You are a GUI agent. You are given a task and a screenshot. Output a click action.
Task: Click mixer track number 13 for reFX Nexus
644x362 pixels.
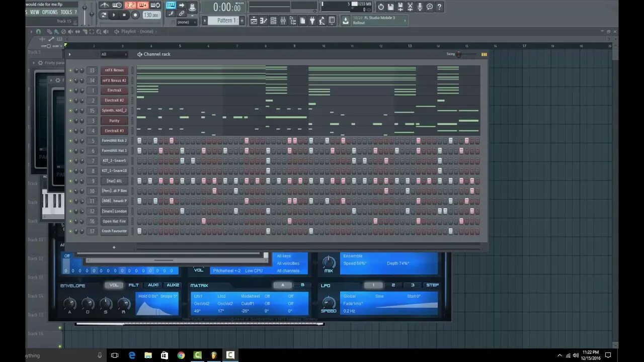(92, 70)
